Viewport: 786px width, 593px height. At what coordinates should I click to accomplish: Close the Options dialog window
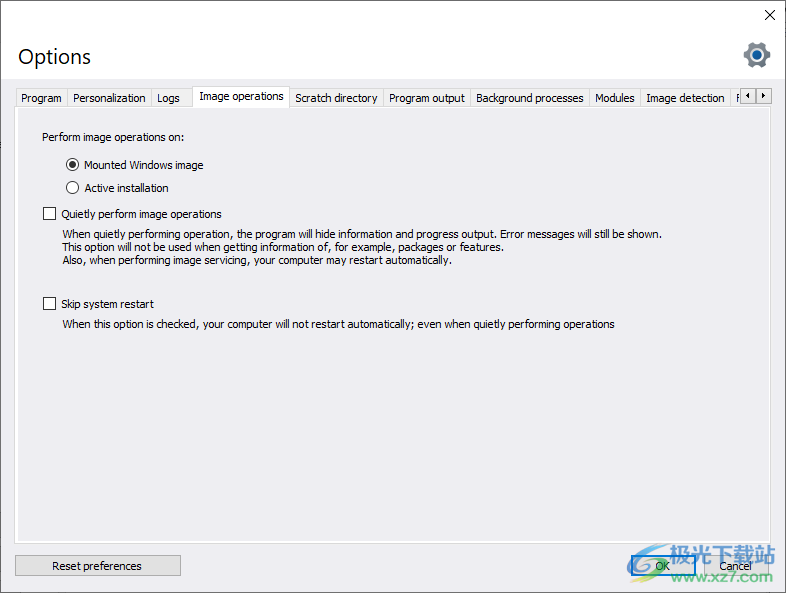pos(769,15)
